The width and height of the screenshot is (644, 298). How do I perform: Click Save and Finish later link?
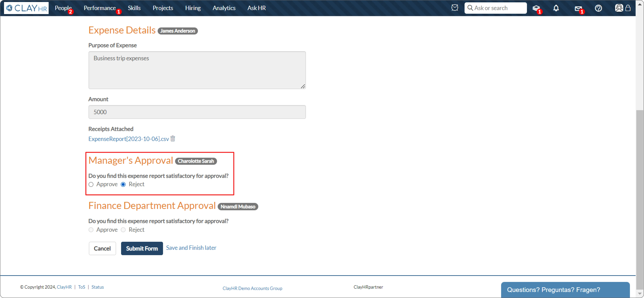pos(191,248)
